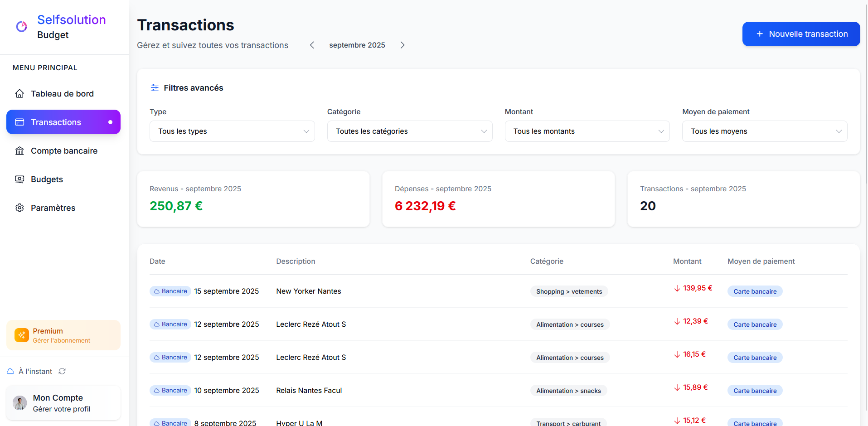Open Tableau de bord menu item
The height and width of the screenshot is (426, 868).
point(63,94)
